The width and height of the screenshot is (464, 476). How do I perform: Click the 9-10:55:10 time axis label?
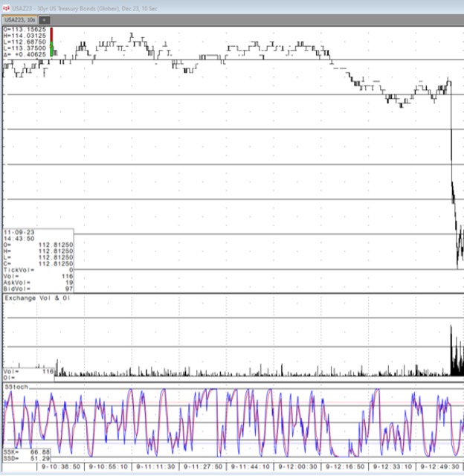(x=107, y=466)
